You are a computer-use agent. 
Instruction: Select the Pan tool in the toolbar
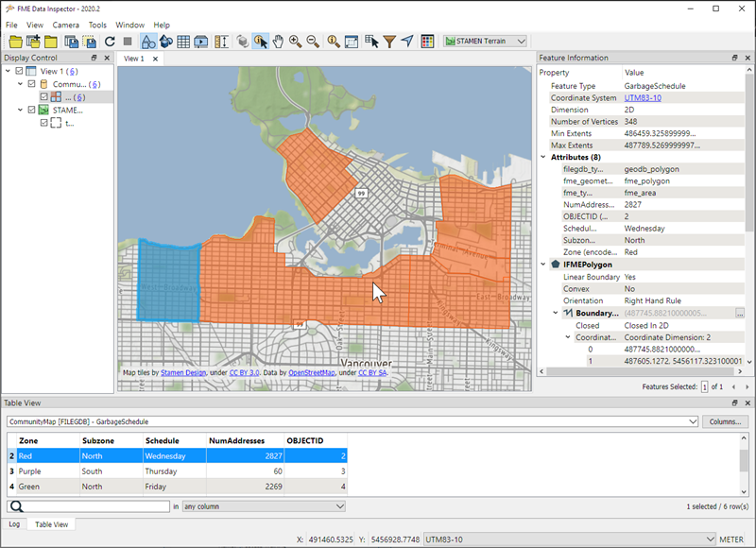coord(277,41)
